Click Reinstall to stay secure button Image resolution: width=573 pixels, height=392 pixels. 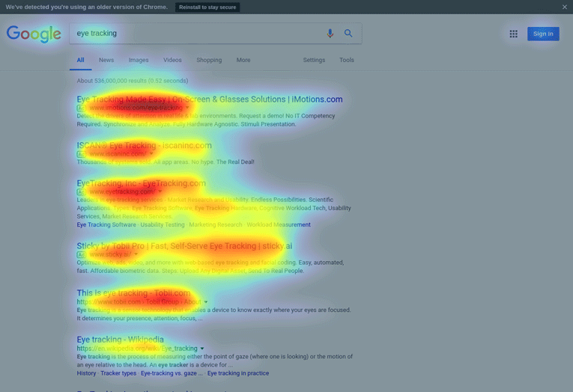click(207, 7)
